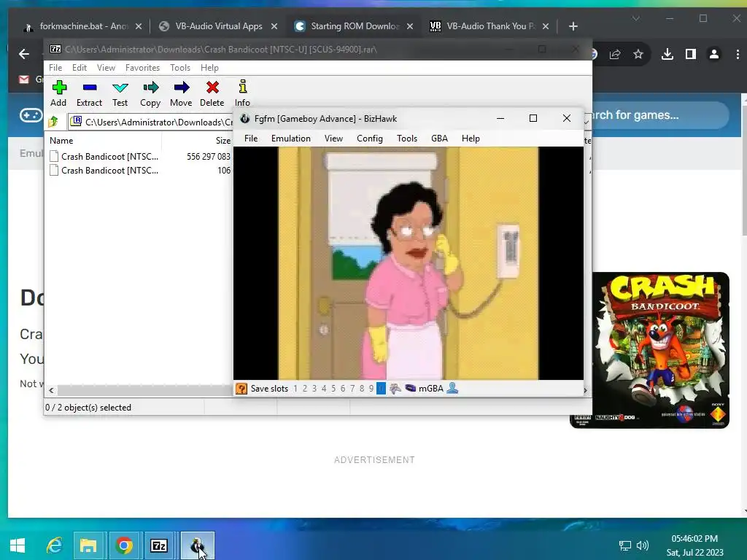This screenshot has width=747, height=560.
Task: Go up one folder in 7-Zip
Action: point(53,122)
